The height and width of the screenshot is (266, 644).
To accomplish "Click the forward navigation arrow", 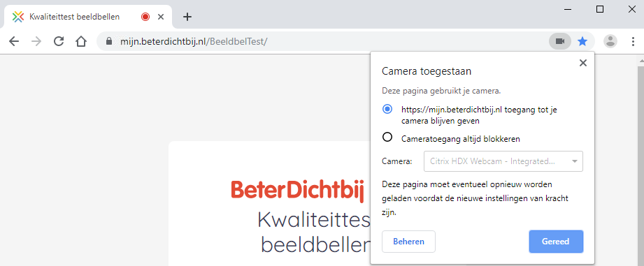I will (36, 41).
